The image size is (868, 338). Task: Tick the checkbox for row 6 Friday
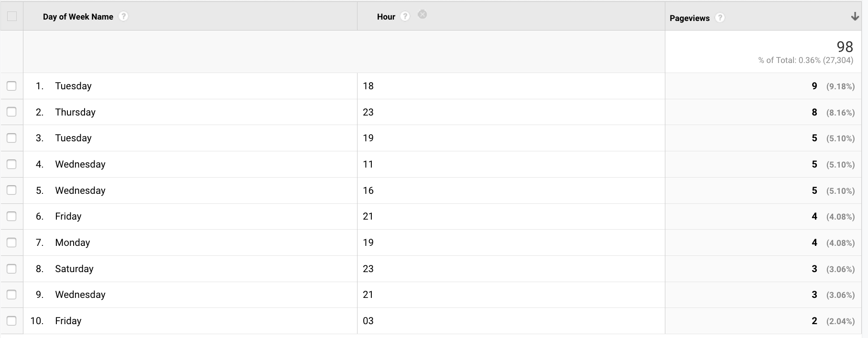coord(11,216)
